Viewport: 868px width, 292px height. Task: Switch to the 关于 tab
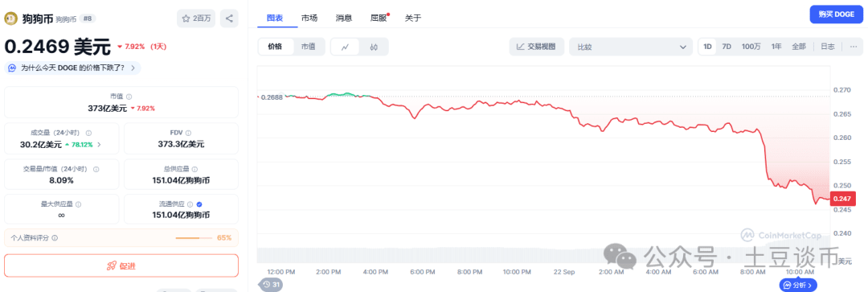[x=413, y=18]
